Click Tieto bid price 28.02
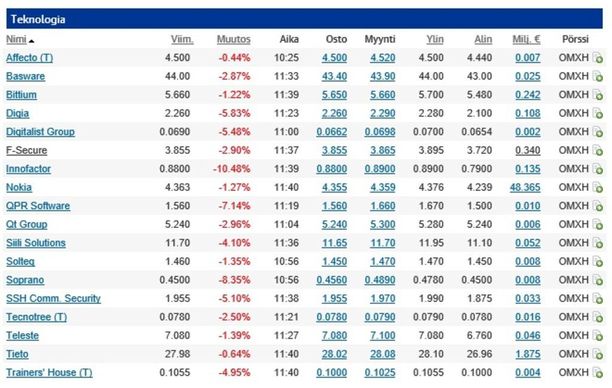Viewport: 612px width, 388px height. (334, 354)
